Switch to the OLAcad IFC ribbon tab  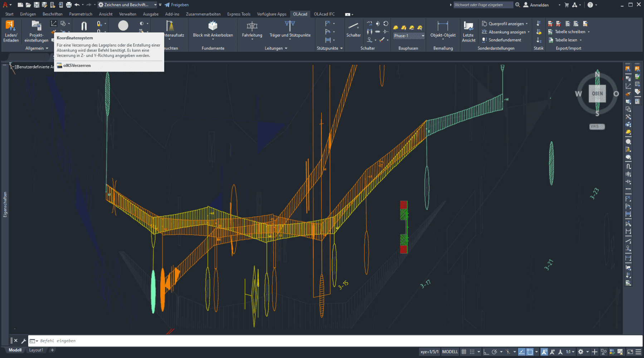click(324, 14)
